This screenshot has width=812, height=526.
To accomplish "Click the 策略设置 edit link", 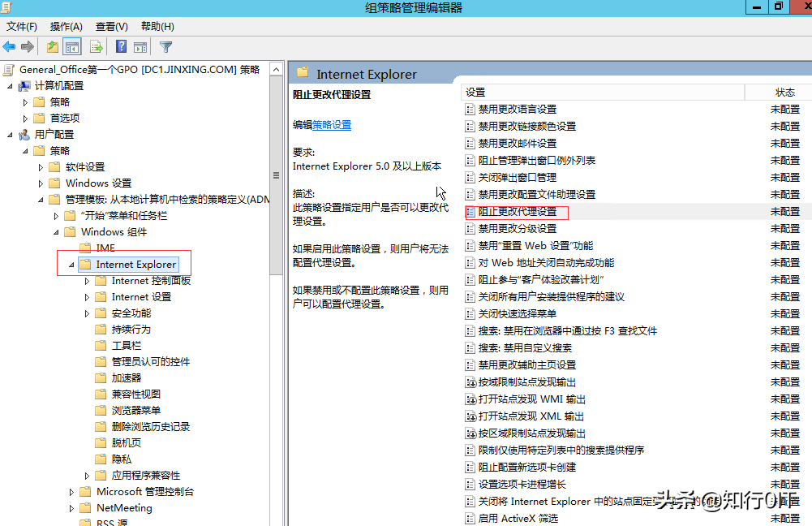I will (332, 125).
